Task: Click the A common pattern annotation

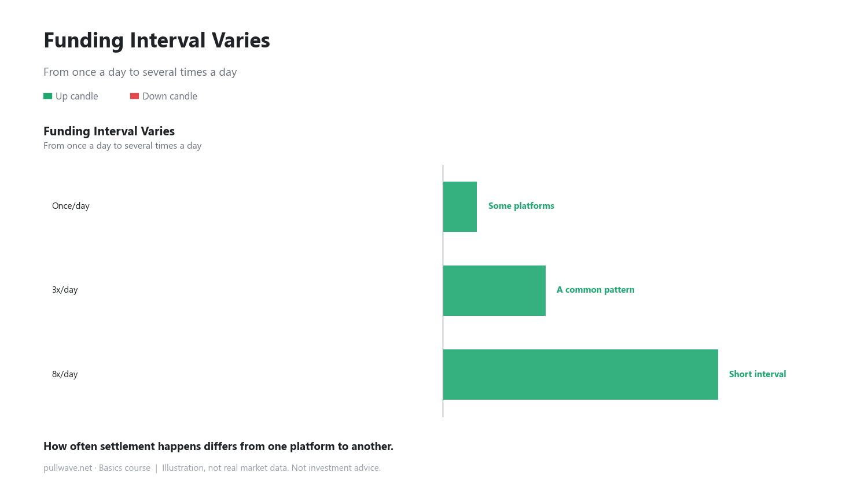Action: pos(595,290)
